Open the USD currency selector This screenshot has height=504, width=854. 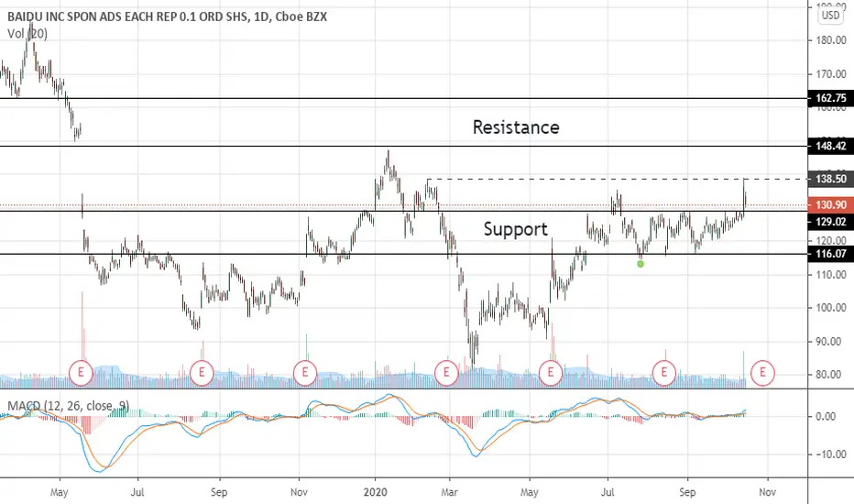click(x=830, y=16)
